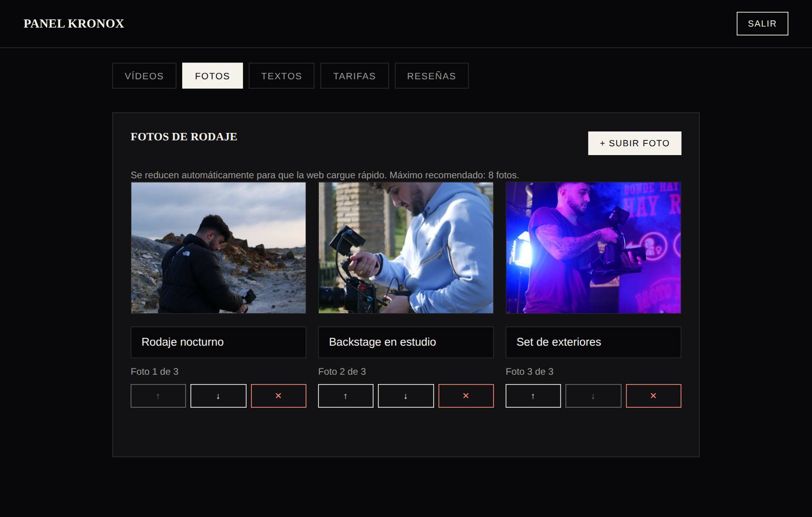Click the Fotos de rodaje heading
The image size is (812, 517).
184,137
